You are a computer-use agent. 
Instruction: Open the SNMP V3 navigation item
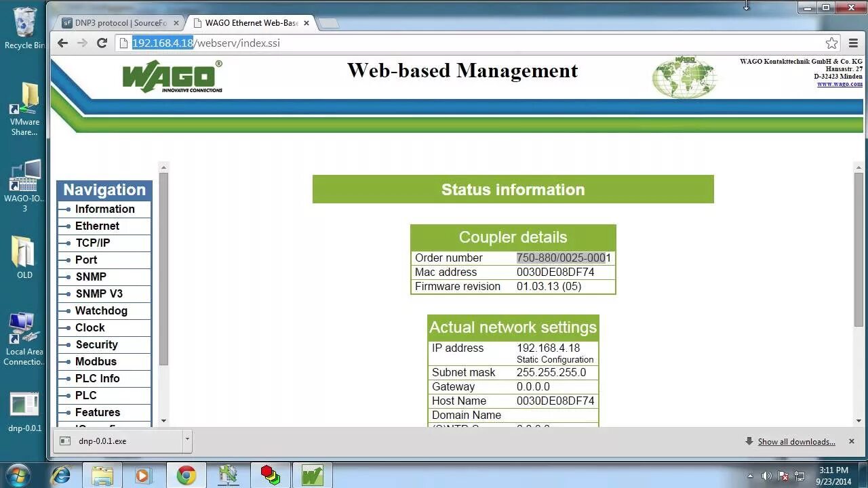pyautogui.click(x=104, y=293)
